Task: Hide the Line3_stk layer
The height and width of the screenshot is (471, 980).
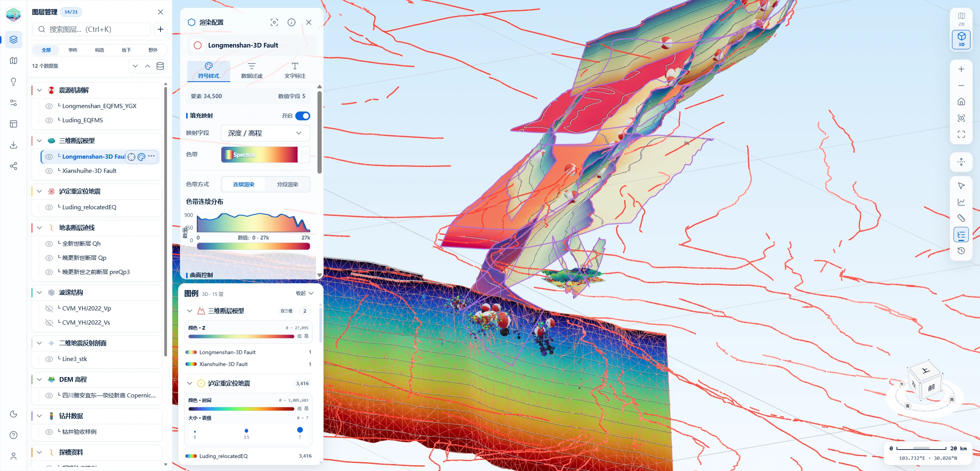Action: (x=49, y=359)
